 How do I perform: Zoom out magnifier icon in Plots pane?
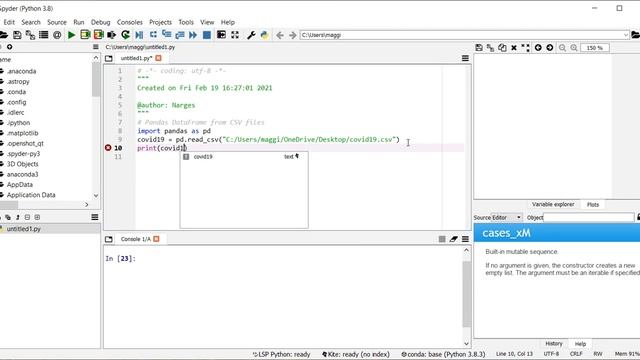pyautogui.click(x=562, y=48)
